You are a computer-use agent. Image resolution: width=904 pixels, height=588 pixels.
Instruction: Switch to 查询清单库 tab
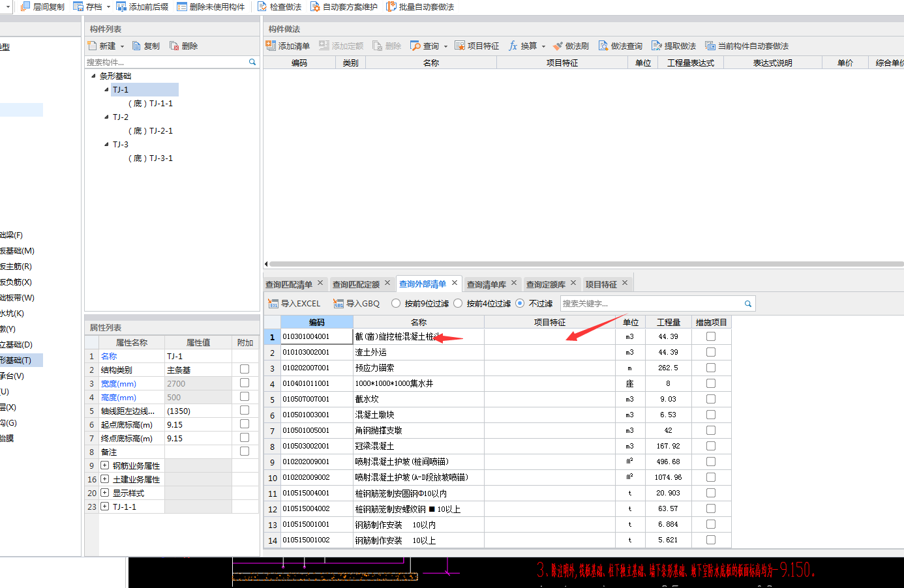(487, 284)
